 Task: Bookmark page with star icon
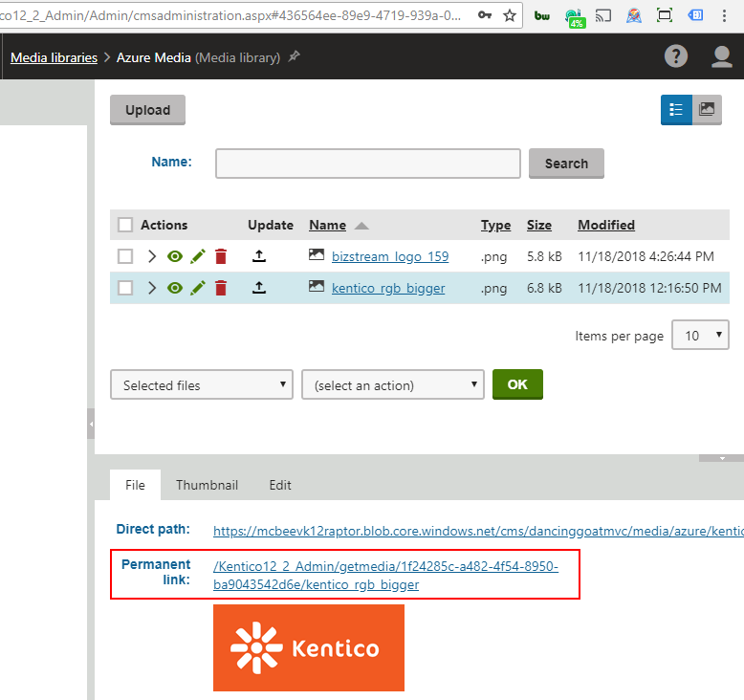coord(510,15)
